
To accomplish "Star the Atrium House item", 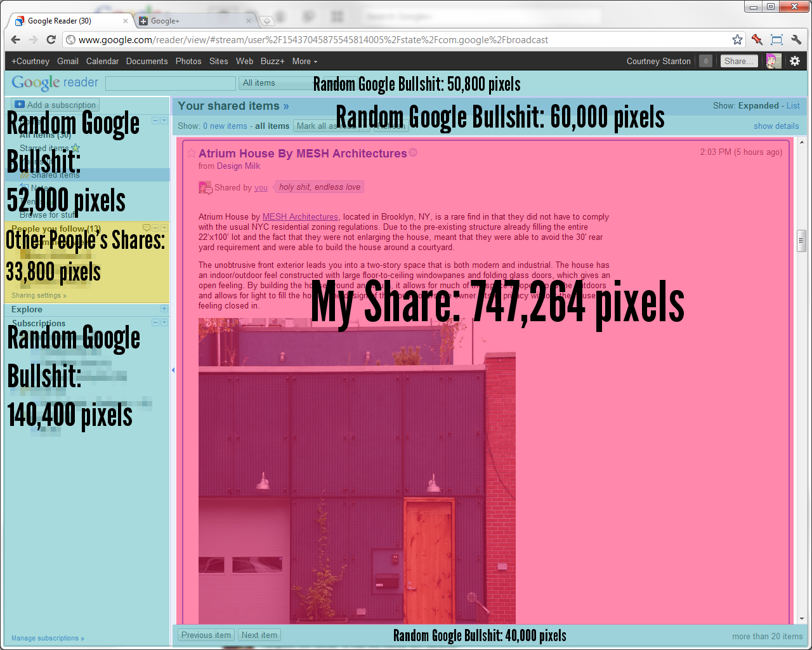I will 192,153.
